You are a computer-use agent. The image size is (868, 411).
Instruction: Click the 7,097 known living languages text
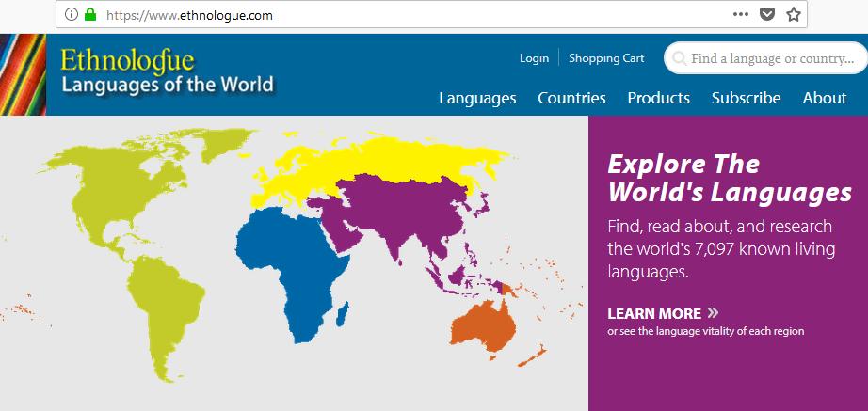pos(721,260)
